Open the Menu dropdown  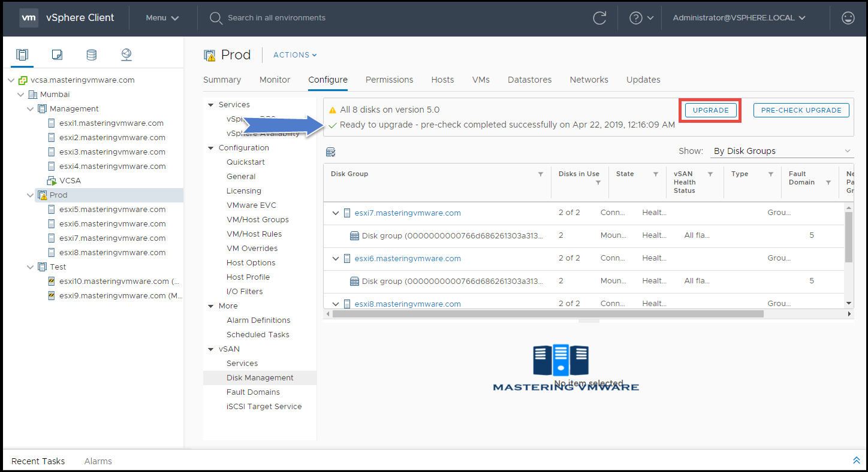pos(162,18)
